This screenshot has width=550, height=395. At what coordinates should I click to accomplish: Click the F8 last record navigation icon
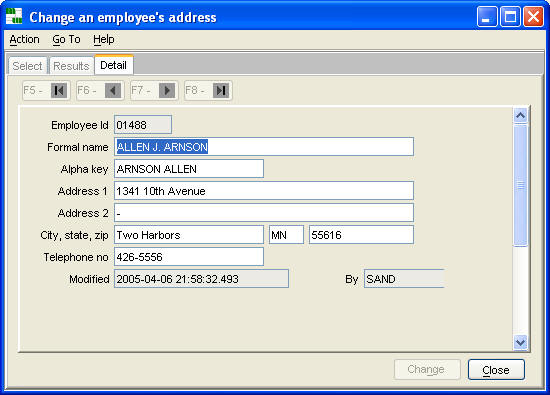pos(221,91)
